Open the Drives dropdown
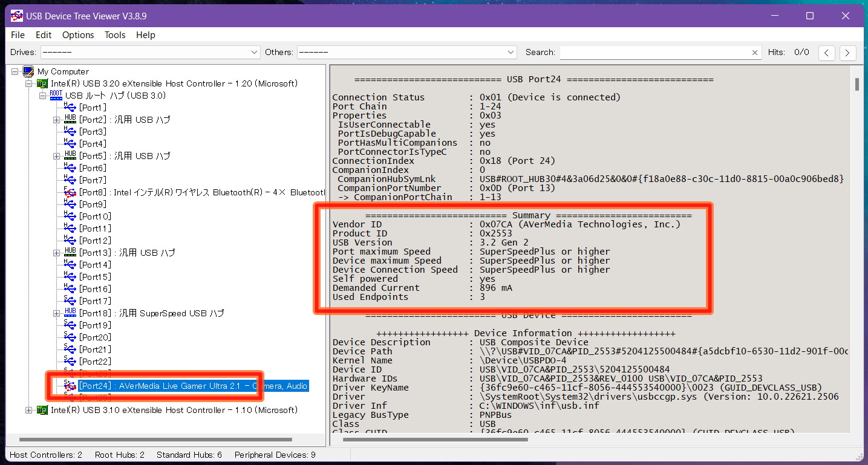868x465 pixels. click(x=151, y=53)
